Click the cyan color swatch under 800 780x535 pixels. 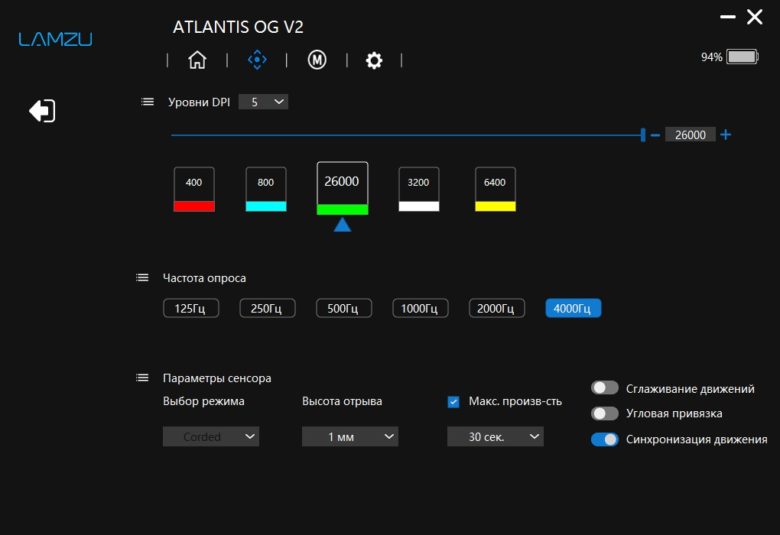point(266,207)
